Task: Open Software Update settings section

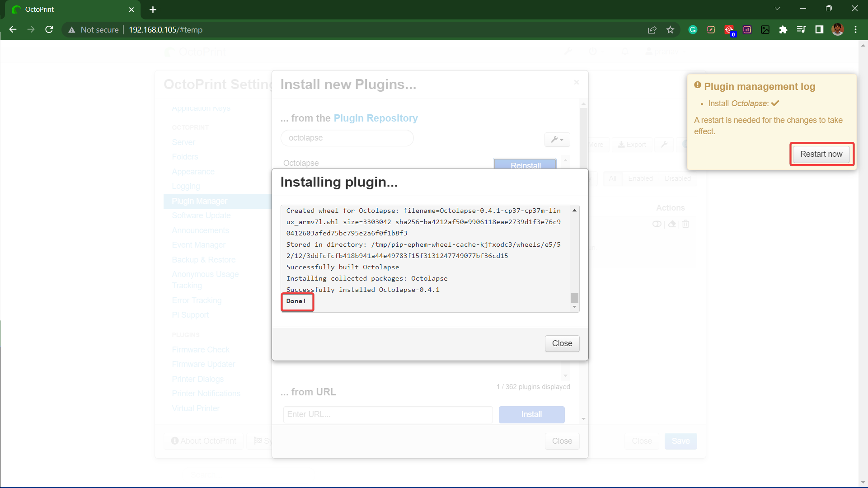Action: 201,216
